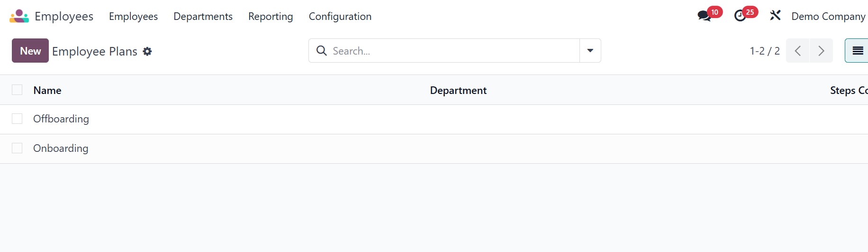The width and height of the screenshot is (868, 252).
Task: Check the Offboarding row checkbox
Action: 17,119
